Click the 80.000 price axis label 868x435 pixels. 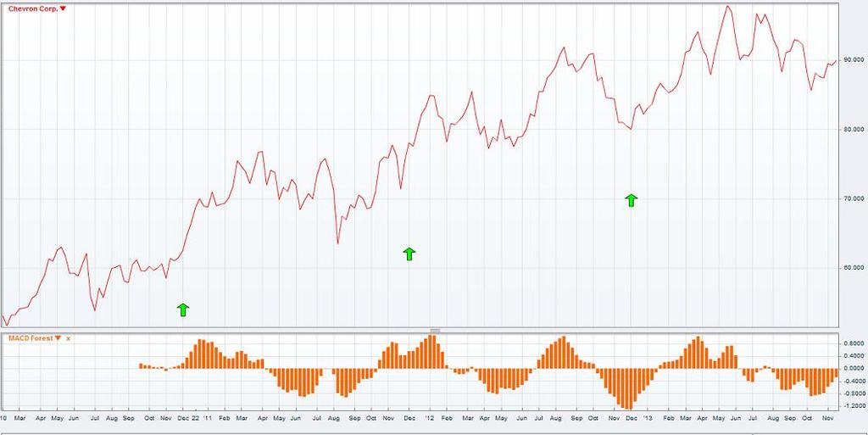[853, 130]
